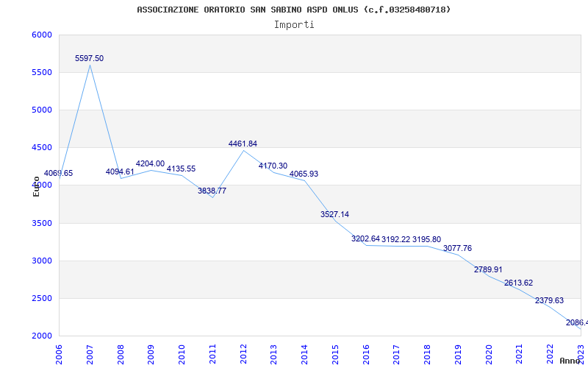Click the x-axis year 2011

tap(212, 355)
